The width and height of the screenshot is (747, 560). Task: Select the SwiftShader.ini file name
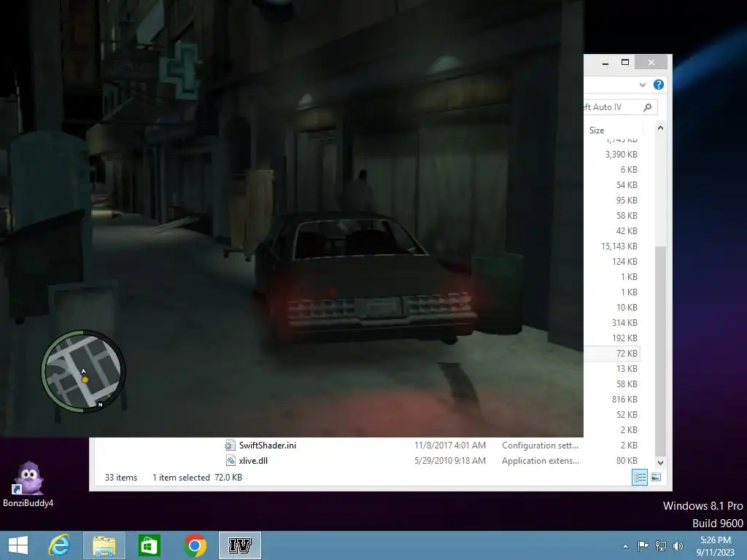[267, 446]
